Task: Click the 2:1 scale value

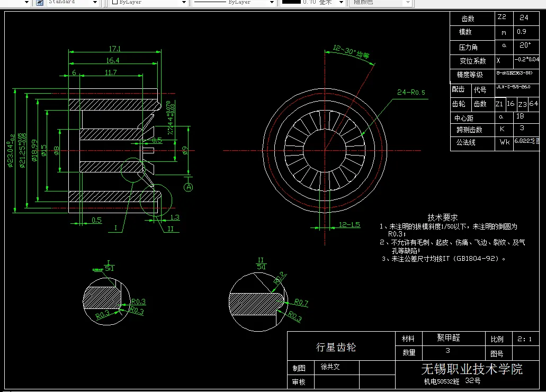Action: [524, 339]
